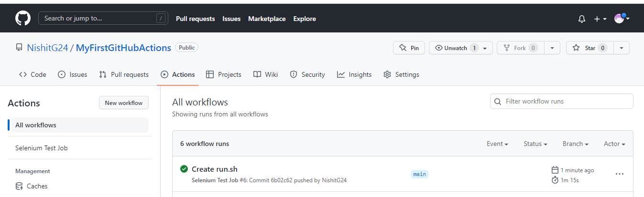Open the Branch filter dropdown

[x=575, y=144]
